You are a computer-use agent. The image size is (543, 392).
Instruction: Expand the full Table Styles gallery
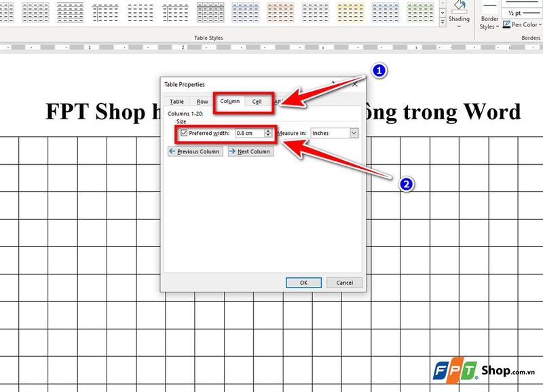click(443, 22)
